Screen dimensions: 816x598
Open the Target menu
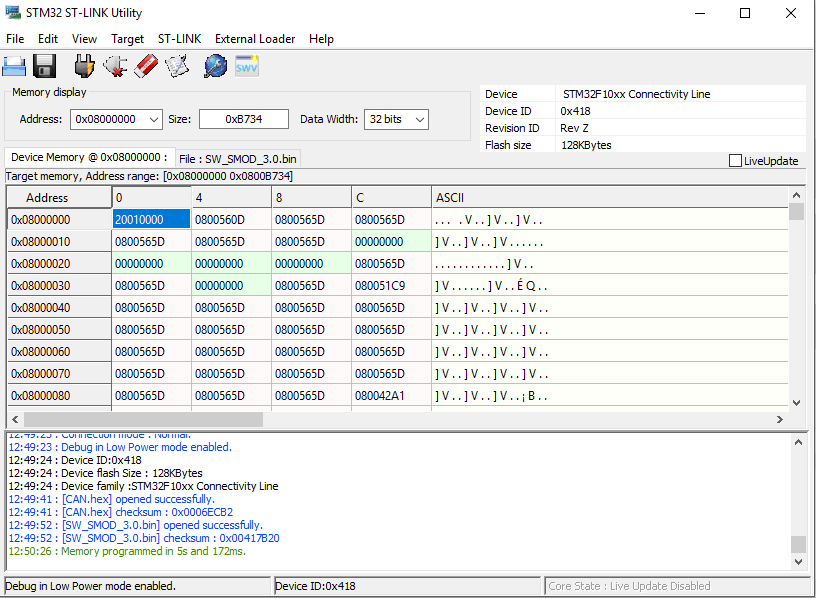128,39
